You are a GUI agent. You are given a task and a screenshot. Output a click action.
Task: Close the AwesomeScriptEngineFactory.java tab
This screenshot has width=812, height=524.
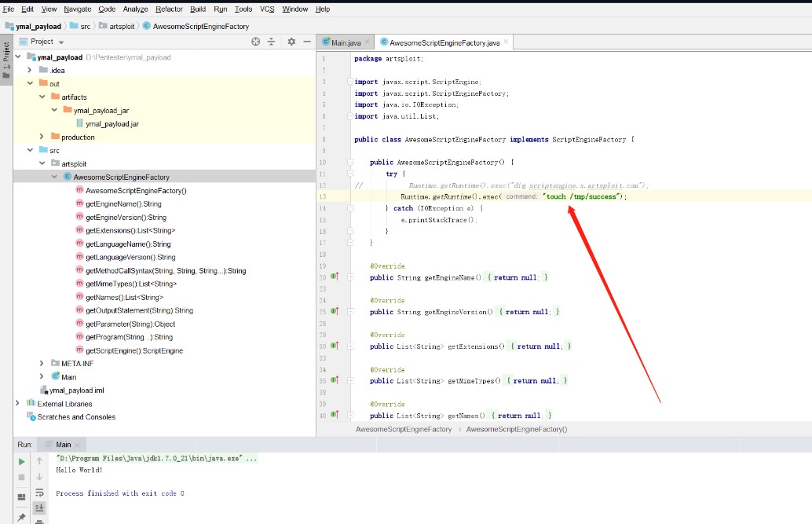point(506,42)
